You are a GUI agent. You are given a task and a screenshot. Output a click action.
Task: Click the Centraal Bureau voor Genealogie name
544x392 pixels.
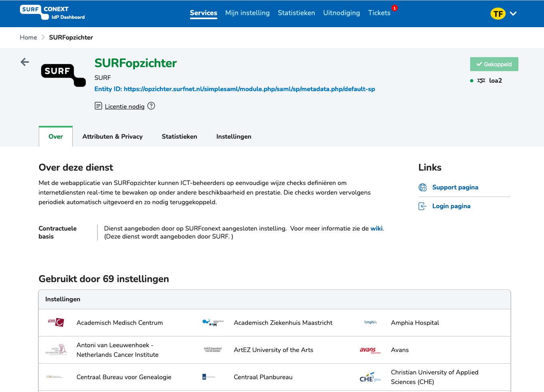pyautogui.click(x=124, y=377)
